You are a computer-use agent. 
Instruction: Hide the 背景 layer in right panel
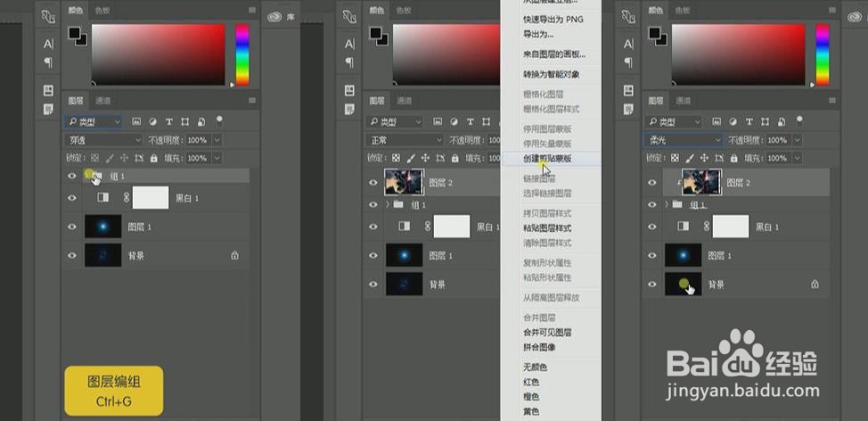pyautogui.click(x=652, y=285)
